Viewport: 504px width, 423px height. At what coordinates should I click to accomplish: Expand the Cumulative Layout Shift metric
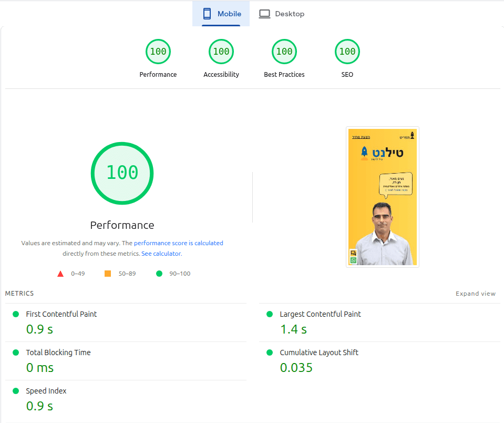(x=379, y=361)
